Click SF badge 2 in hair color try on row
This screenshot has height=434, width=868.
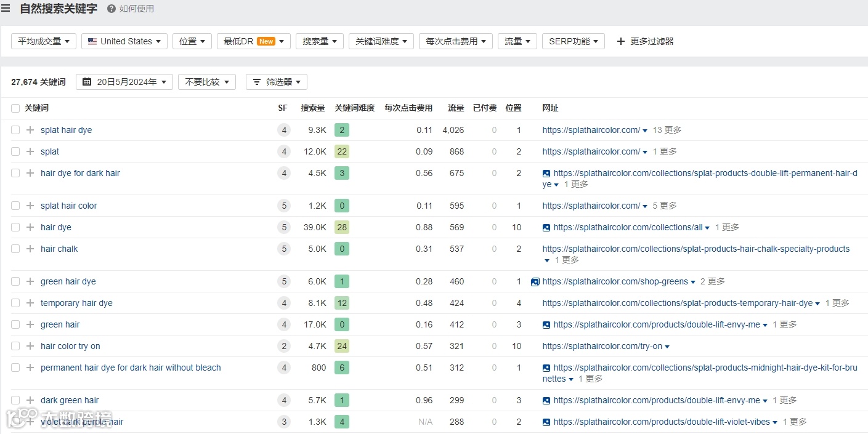[x=284, y=346]
